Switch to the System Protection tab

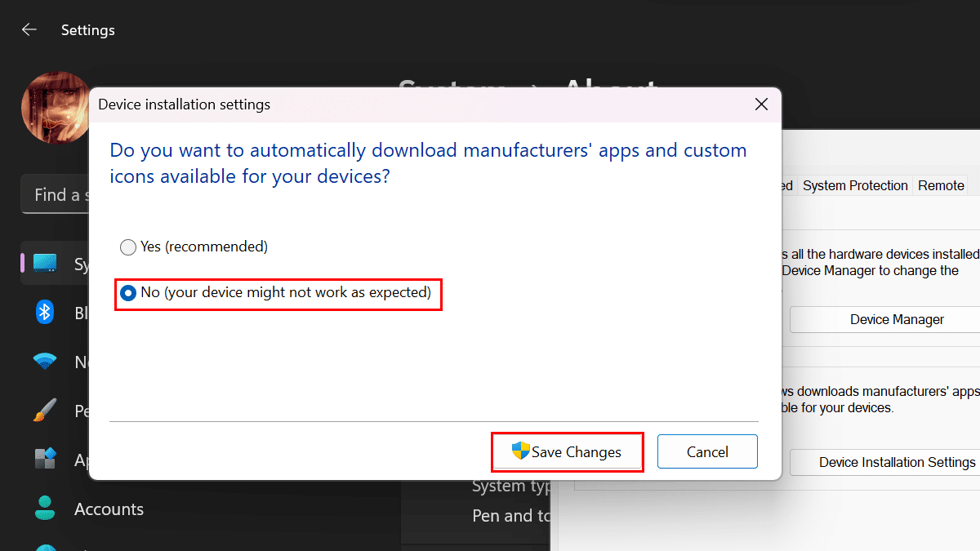tap(855, 185)
